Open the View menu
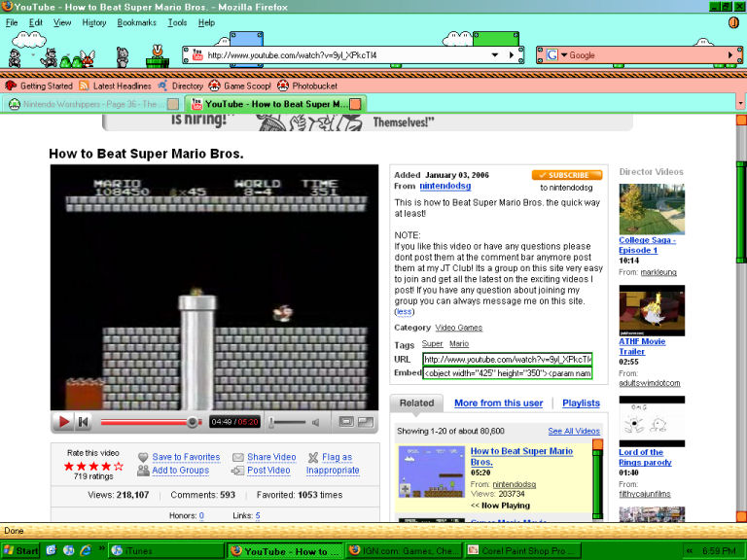Image resolution: width=747 pixels, height=560 pixels. [x=62, y=22]
